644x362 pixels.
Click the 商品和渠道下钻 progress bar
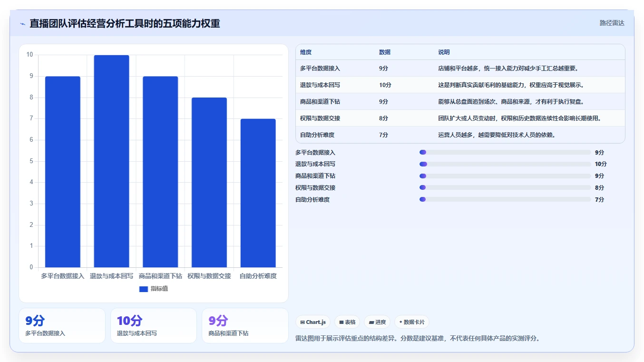click(x=505, y=176)
